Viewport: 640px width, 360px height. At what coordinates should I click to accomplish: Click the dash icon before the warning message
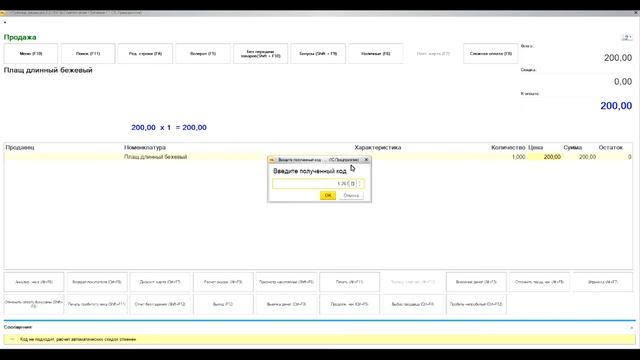click(12, 339)
